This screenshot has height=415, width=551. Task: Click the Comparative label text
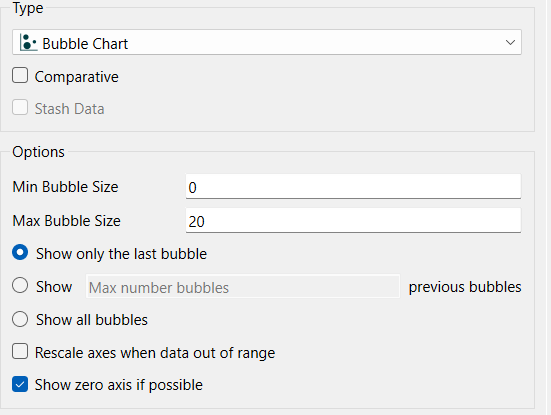click(77, 77)
